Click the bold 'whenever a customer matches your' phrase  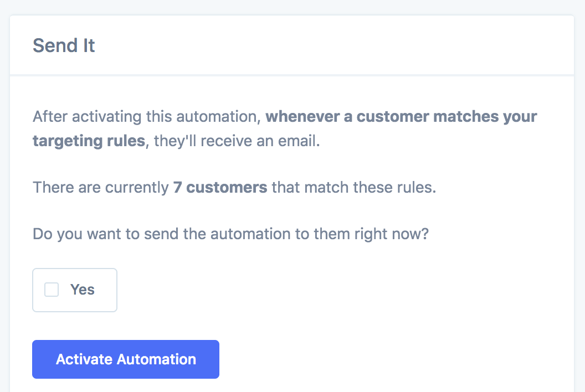[x=401, y=117]
